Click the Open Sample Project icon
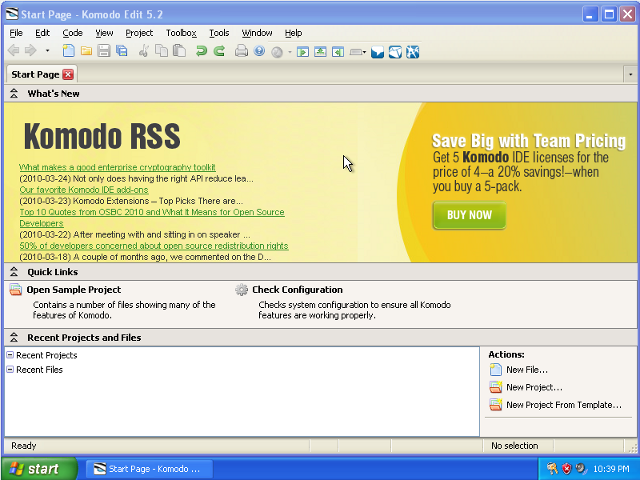The width and height of the screenshot is (640, 480). tap(16, 290)
